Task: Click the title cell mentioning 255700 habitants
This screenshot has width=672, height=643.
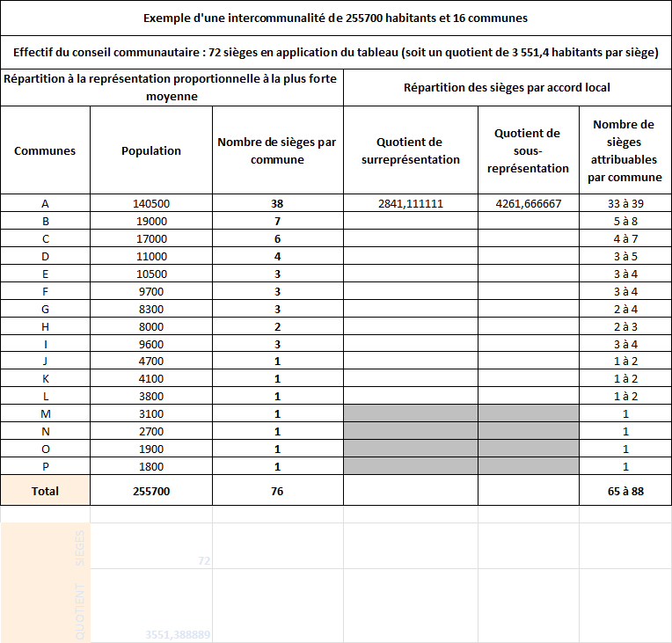Action: click(x=335, y=18)
